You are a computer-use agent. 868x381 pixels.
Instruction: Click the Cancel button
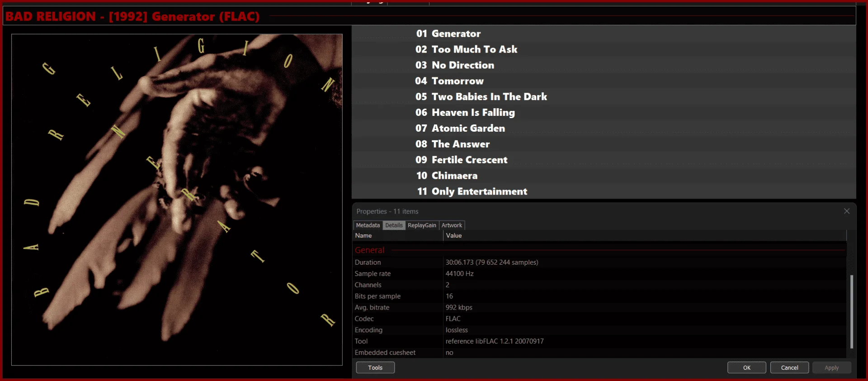(789, 367)
